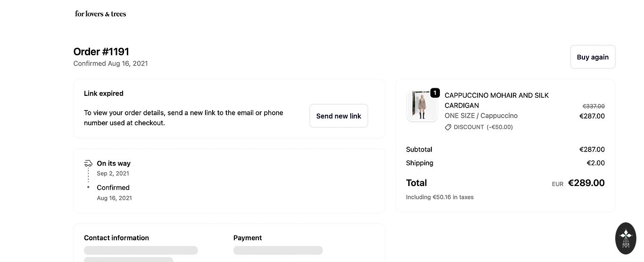644x262 pixels.
Task: Click the Payment section heading
Action: click(248, 238)
